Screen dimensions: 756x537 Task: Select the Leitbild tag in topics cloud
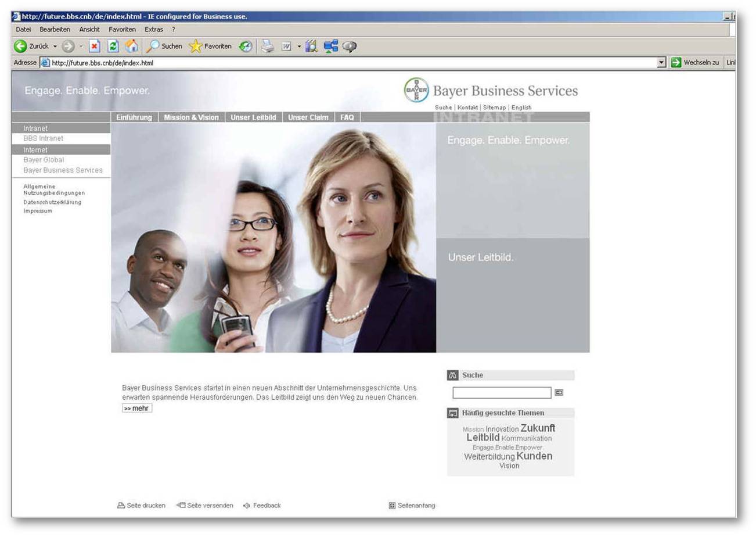pyautogui.click(x=483, y=437)
